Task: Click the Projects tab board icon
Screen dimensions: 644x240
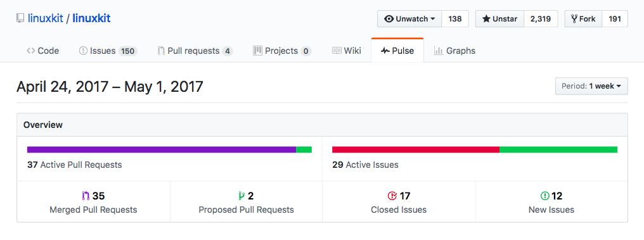Action: click(x=257, y=51)
